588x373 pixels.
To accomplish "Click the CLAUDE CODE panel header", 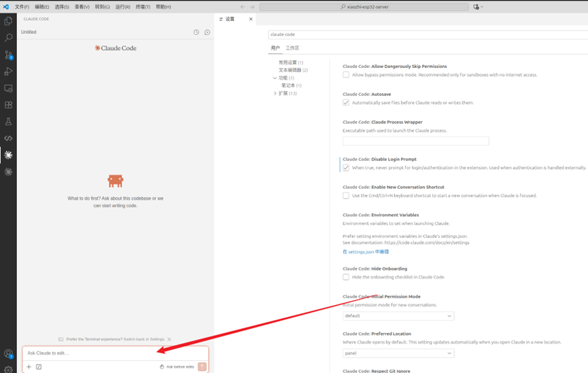I will click(37, 19).
